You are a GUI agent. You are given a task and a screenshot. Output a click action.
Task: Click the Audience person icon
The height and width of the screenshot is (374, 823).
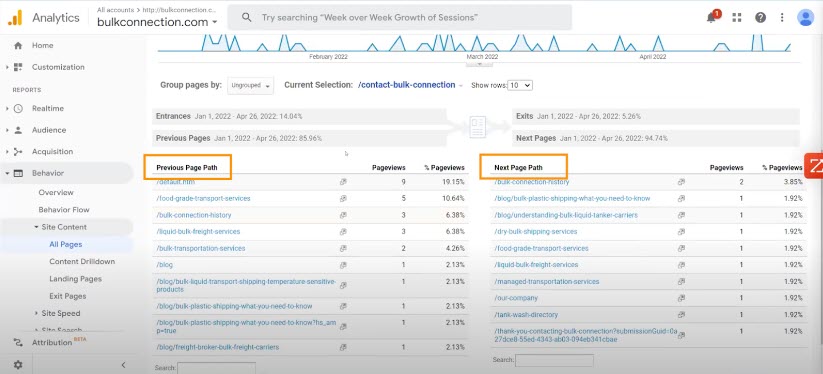pos(18,130)
